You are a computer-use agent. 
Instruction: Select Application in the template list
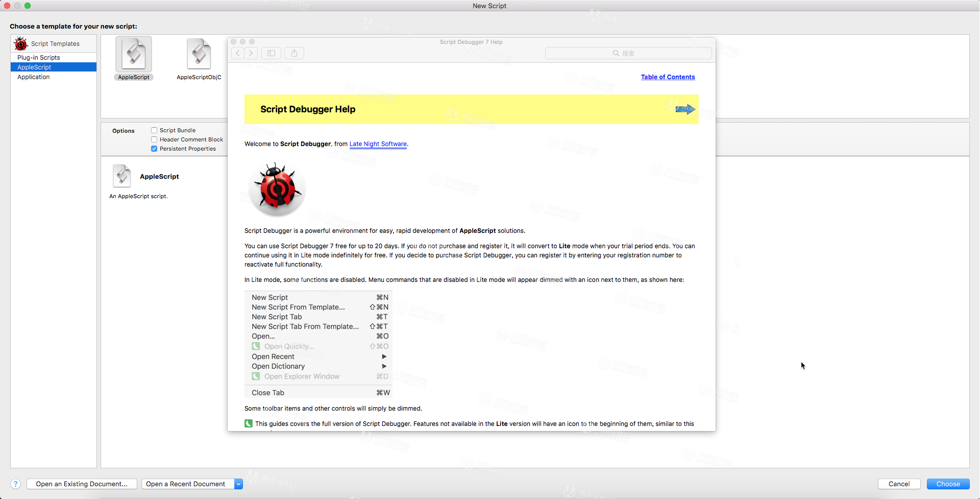54,77
